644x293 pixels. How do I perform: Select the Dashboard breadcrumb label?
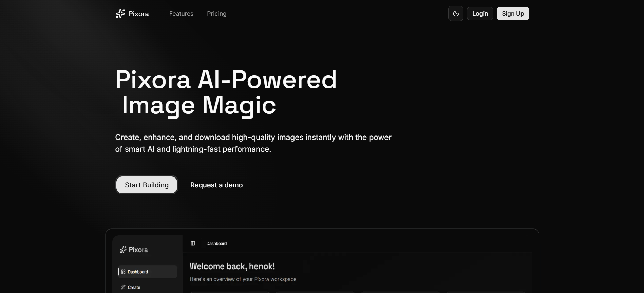pos(216,243)
